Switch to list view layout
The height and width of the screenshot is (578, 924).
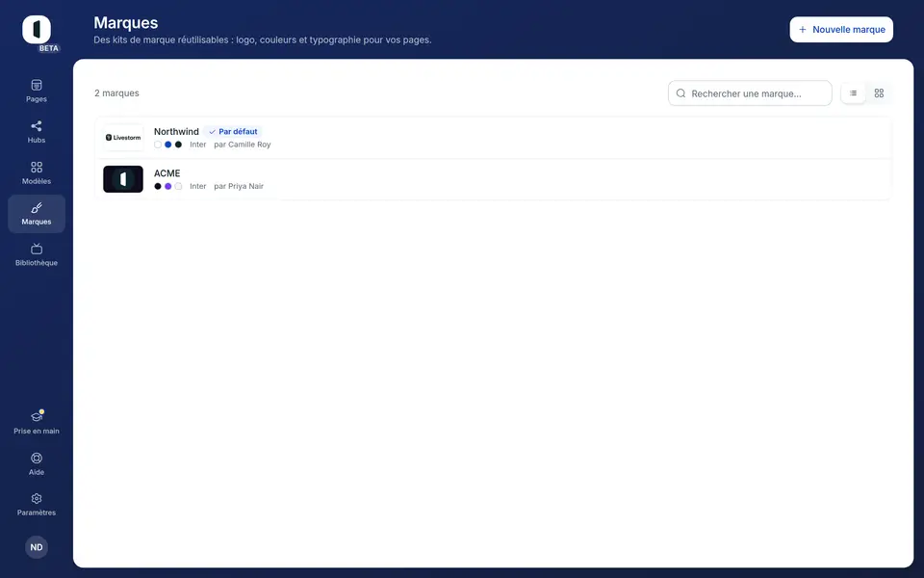[854, 93]
